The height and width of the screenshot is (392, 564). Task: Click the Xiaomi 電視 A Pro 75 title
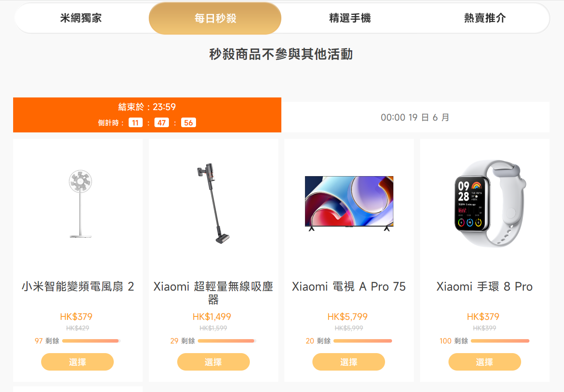point(349,287)
